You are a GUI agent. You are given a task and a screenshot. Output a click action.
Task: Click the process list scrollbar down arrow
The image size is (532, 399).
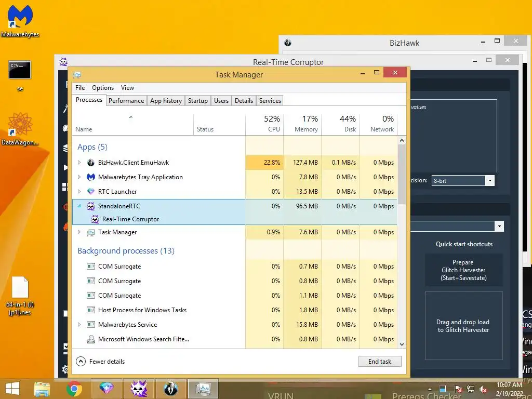[402, 344]
